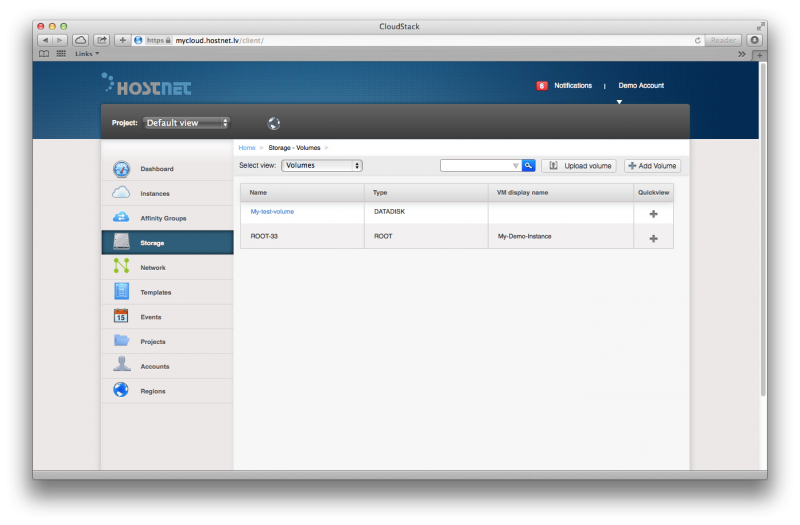This screenshot has width=800, height=525.
Task: Click the globe icon next to Project selector
Action: click(x=274, y=123)
